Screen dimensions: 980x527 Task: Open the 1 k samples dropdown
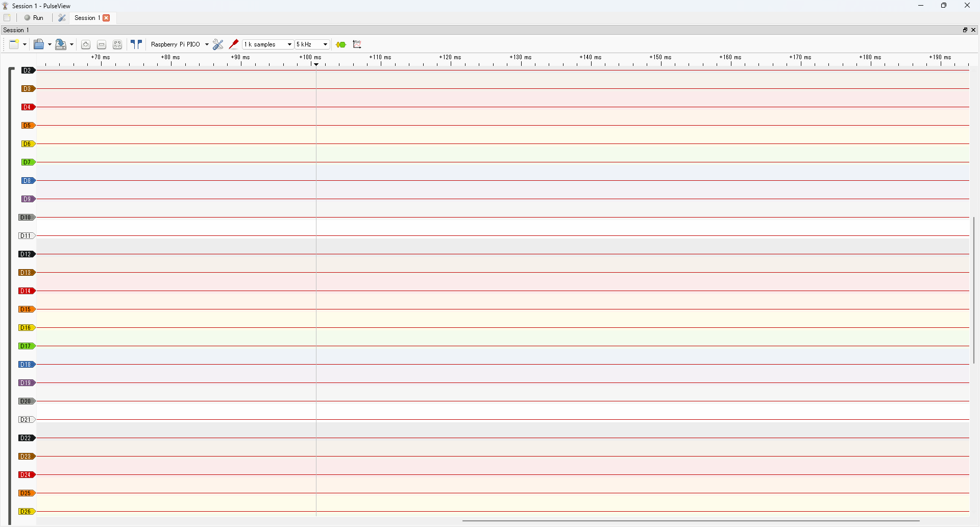[x=268, y=44]
